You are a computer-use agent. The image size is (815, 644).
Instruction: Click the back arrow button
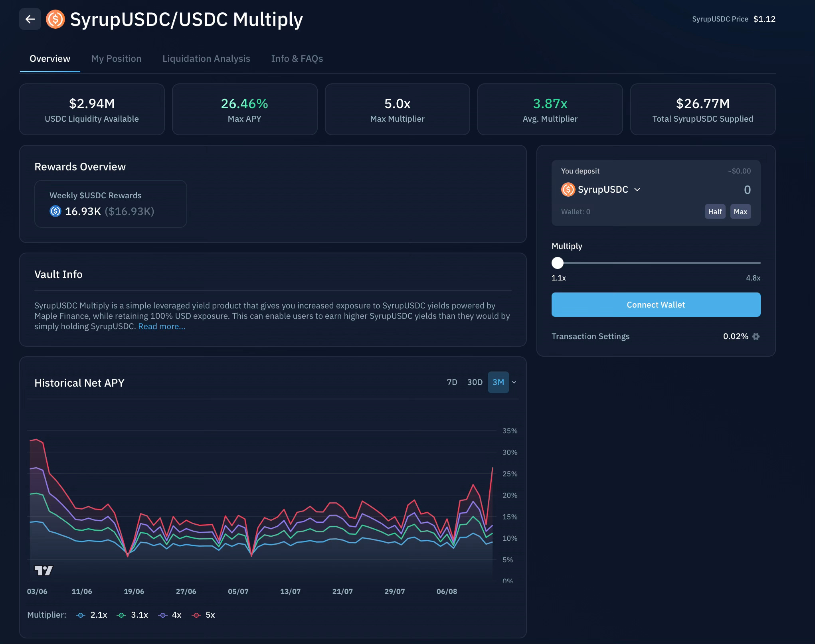[30, 19]
